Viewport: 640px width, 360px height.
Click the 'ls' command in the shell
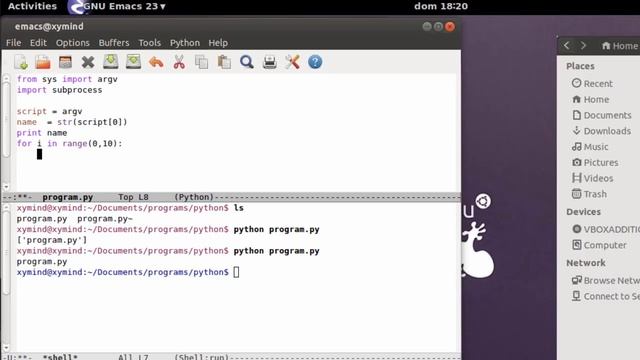coord(238,208)
